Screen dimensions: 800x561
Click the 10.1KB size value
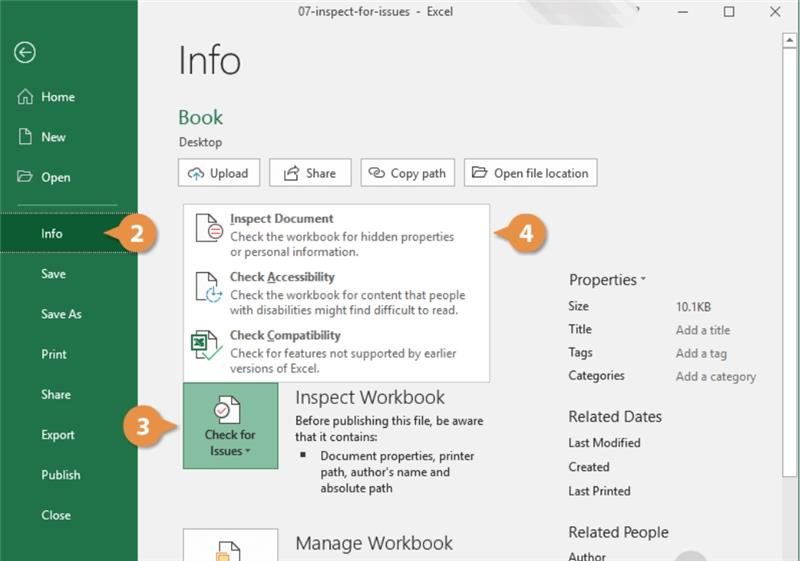[x=693, y=307]
